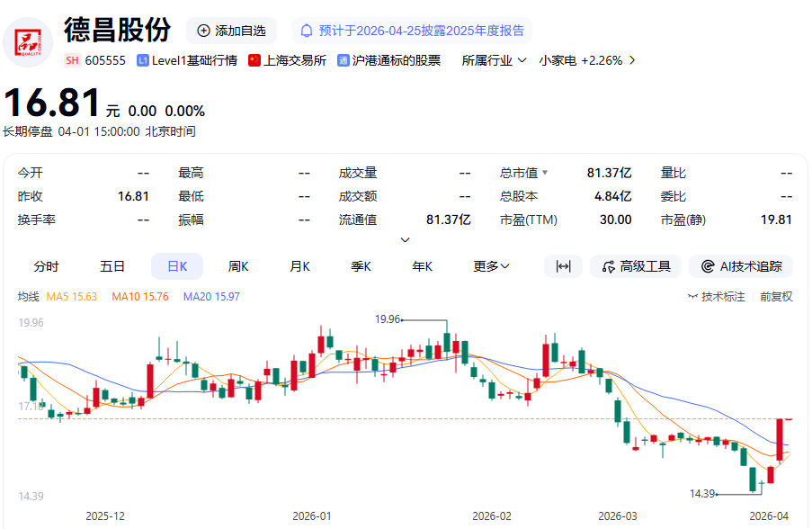Open AI技术追踪 tracking

pos(742,266)
